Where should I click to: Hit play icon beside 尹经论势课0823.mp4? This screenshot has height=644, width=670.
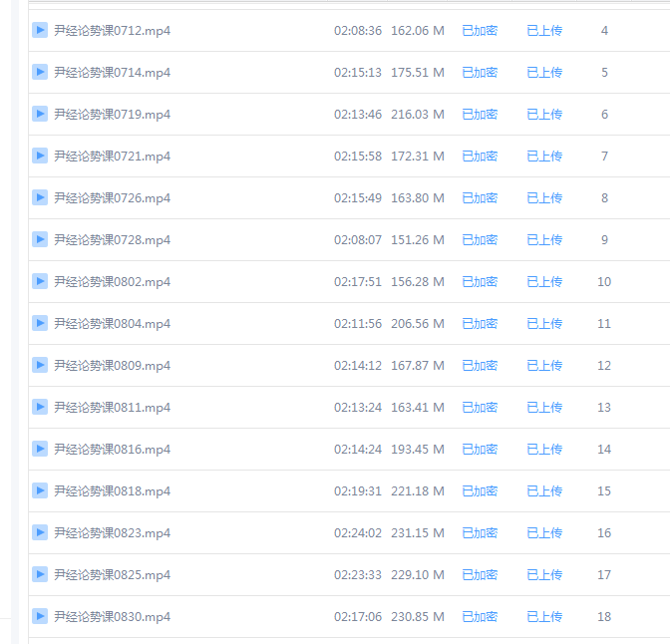click(x=40, y=533)
